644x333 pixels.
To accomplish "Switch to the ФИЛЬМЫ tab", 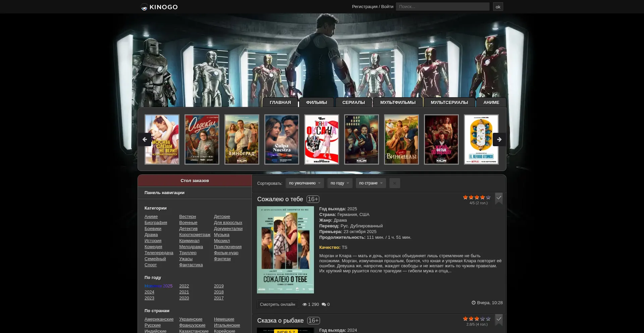I will click(x=317, y=103).
